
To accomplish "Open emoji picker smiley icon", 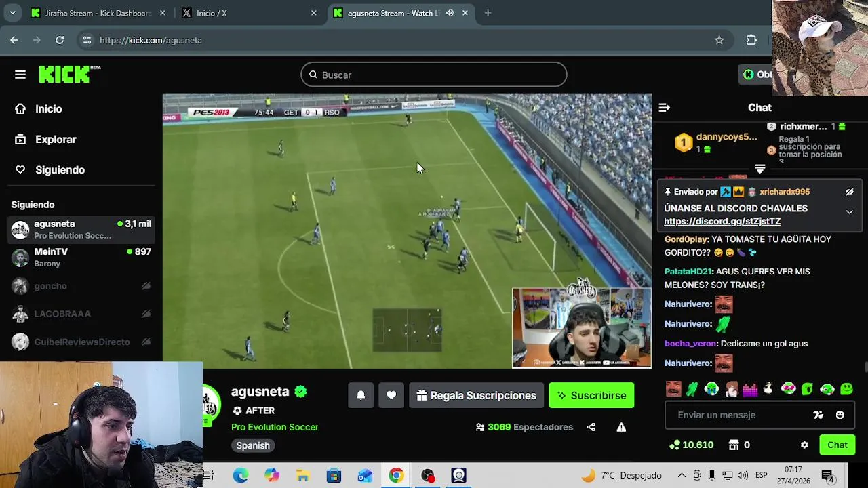I will pyautogui.click(x=840, y=415).
